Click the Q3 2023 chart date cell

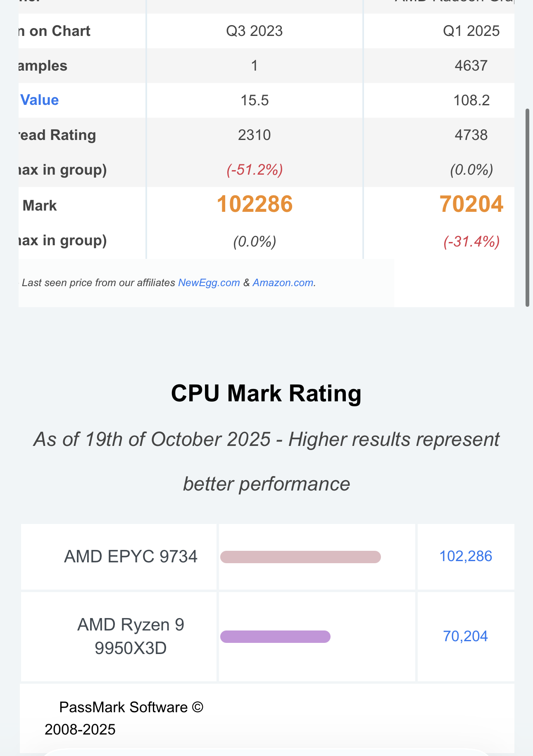pyautogui.click(x=255, y=31)
